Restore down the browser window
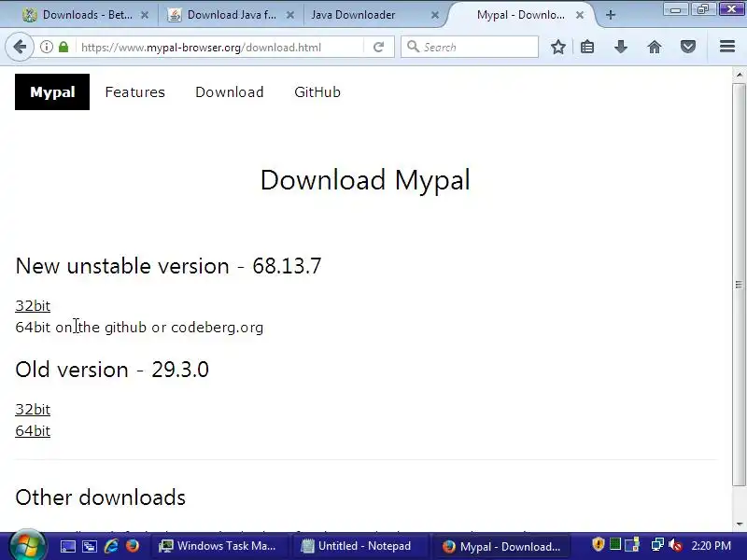Viewport: 747px width, 560px height. point(703,8)
